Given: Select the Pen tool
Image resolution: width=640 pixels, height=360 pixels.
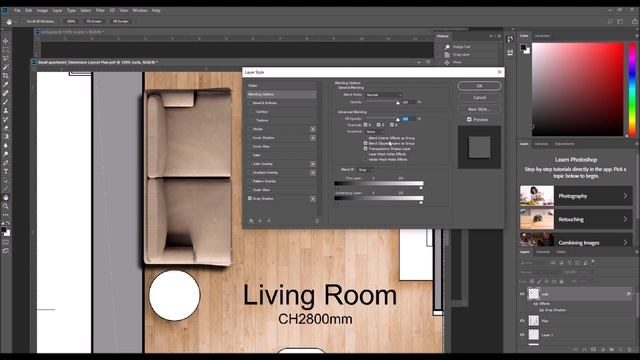Looking at the screenshot, I should click(x=6, y=163).
